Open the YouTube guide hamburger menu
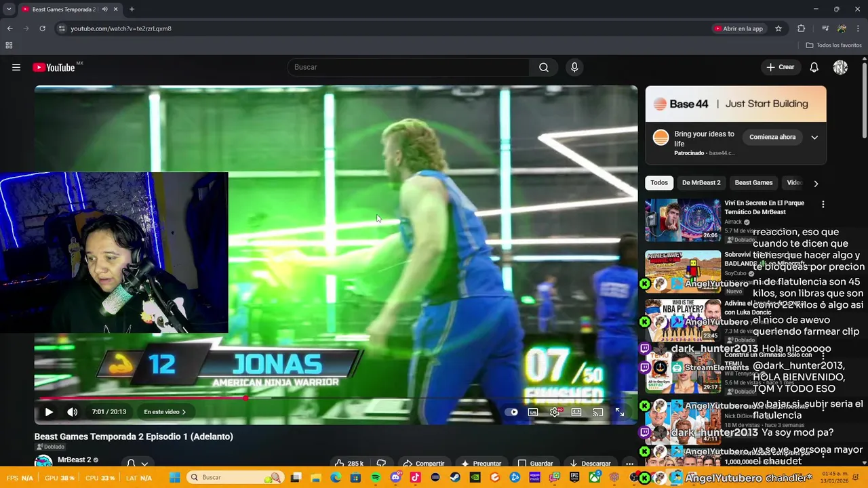This screenshot has width=868, height=488. tap(16, 67)
